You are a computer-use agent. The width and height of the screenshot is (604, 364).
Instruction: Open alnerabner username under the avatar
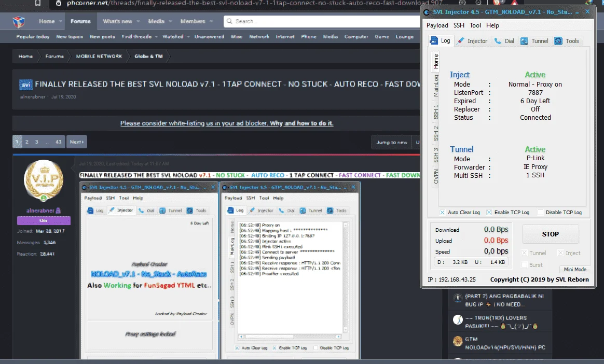40,211
